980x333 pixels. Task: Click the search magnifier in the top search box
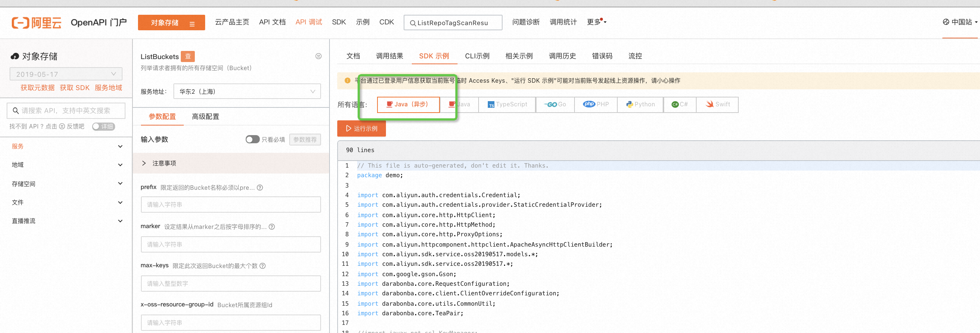pos(413,23)
